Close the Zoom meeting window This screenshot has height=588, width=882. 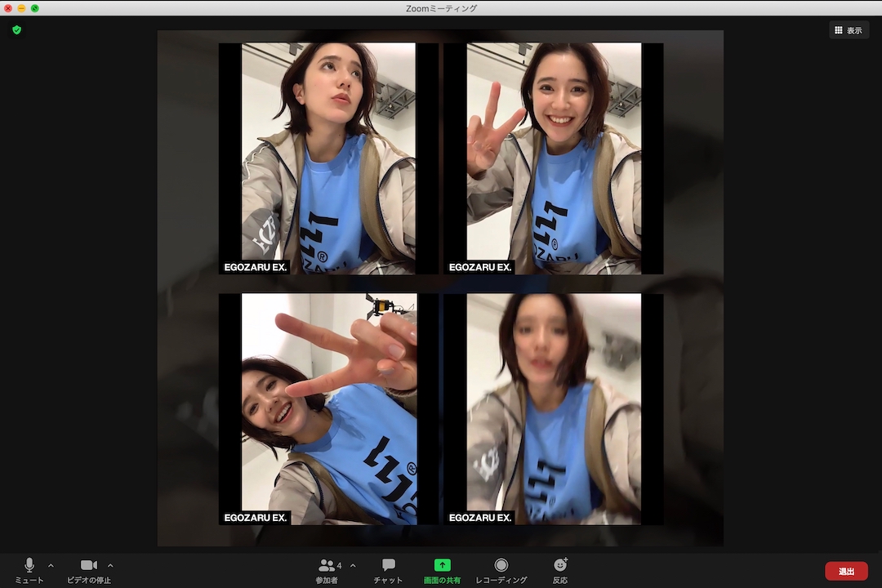8,8
